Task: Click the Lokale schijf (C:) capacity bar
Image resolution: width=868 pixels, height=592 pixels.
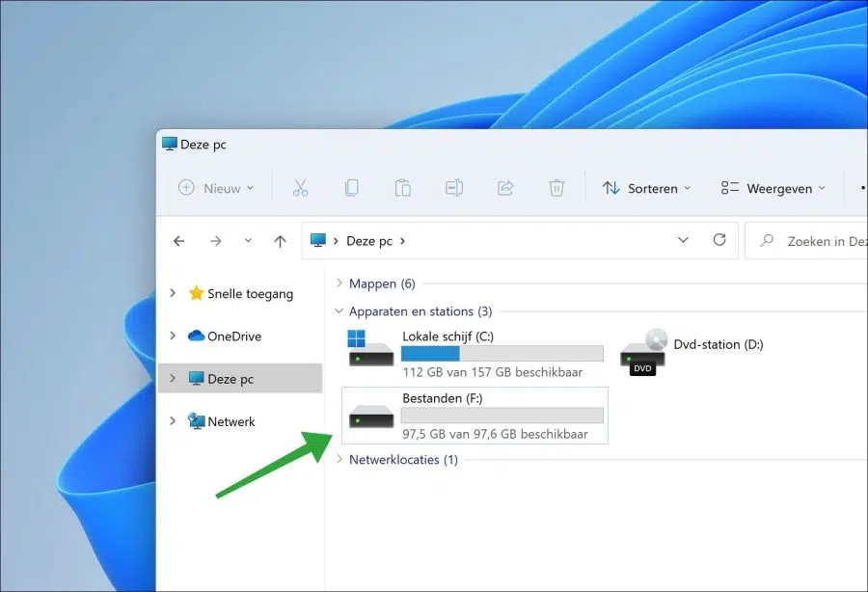Action: [502, 354]
